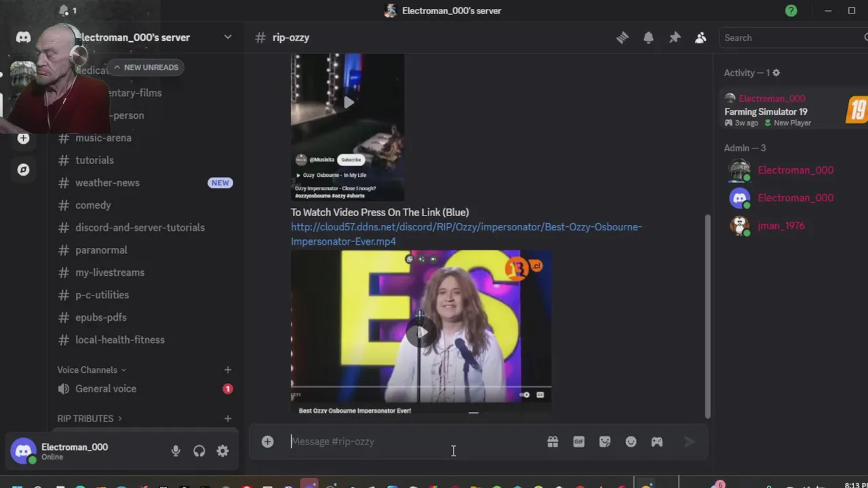Click the attach file plus button
The width and height of the screenshot is (868, 488).
(x=268, y=441)
